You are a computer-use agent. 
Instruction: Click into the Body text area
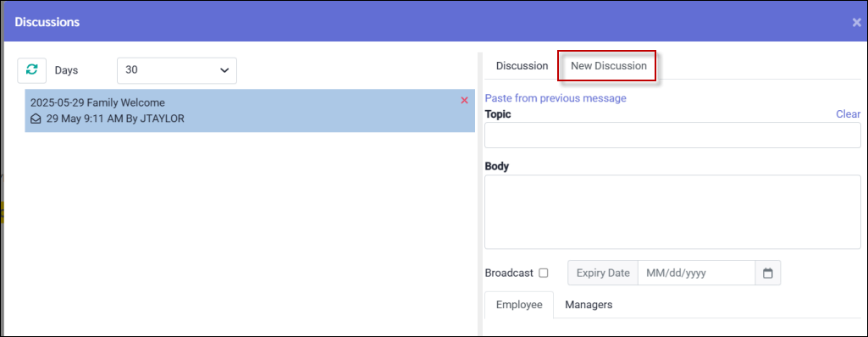672,212
